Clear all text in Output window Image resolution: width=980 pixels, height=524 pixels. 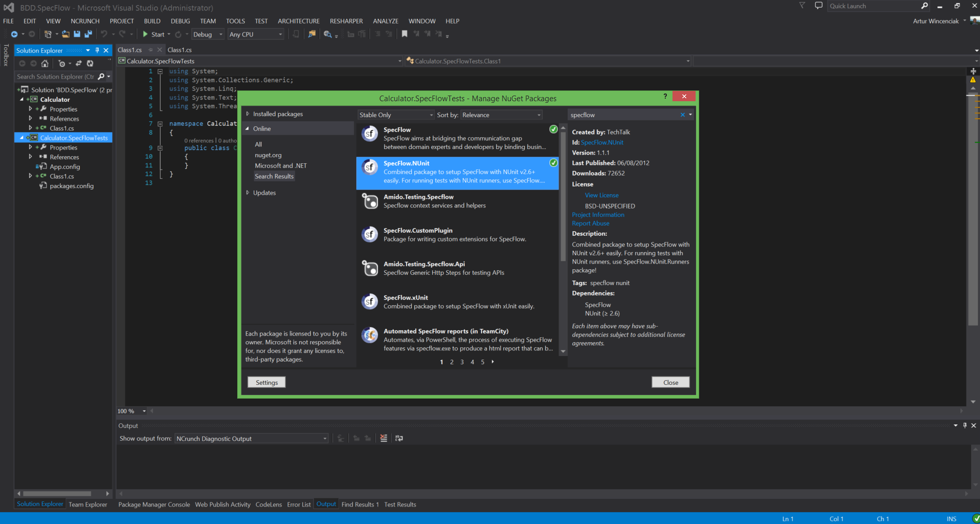tap(383, 438)
